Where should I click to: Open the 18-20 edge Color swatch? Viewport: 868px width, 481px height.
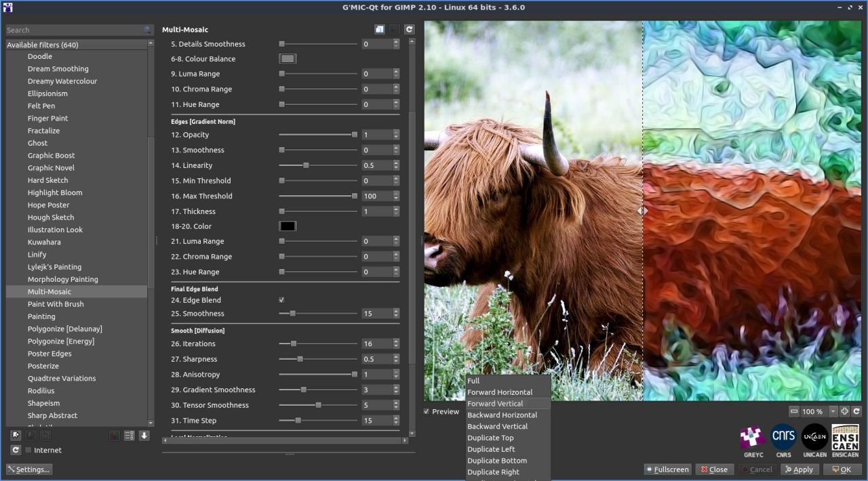(288, 226)
